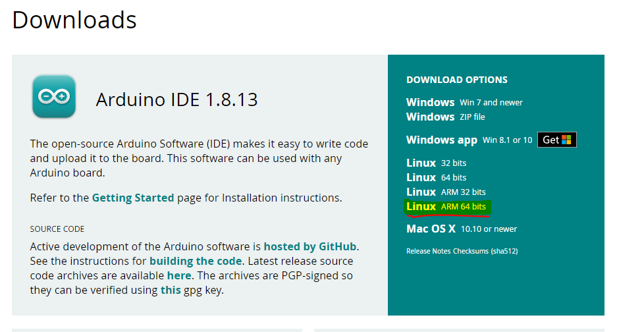
Task: Open source code archives 'here' link
Action: (x=179, y=275)
